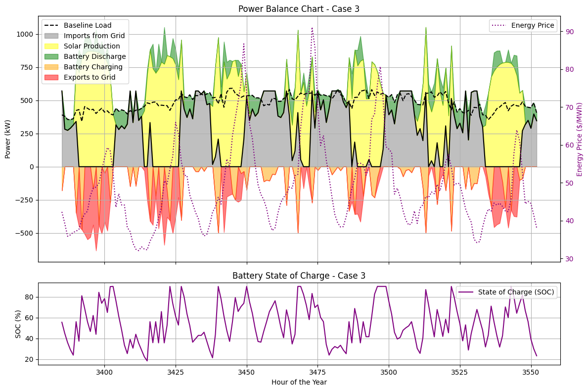Click the 70 tick on the Energy Price axis

(x=569, y=107)
